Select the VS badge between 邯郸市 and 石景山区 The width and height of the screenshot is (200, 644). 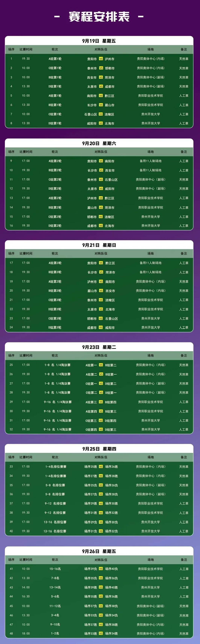pyautogui.click(x=101, y=318)
